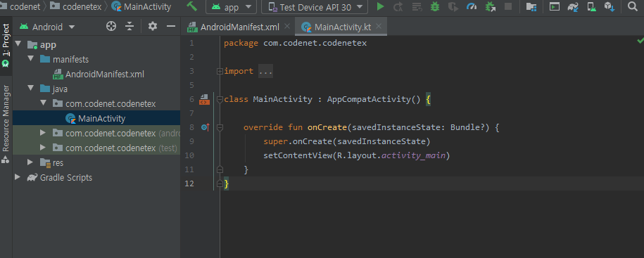Viewport: 644px width, 258px height.
Task: Click the setContentView call
Action: coord(297,155)
